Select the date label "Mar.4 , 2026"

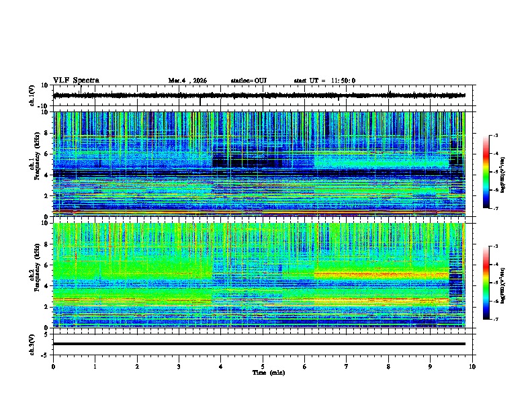click(187, 81)
